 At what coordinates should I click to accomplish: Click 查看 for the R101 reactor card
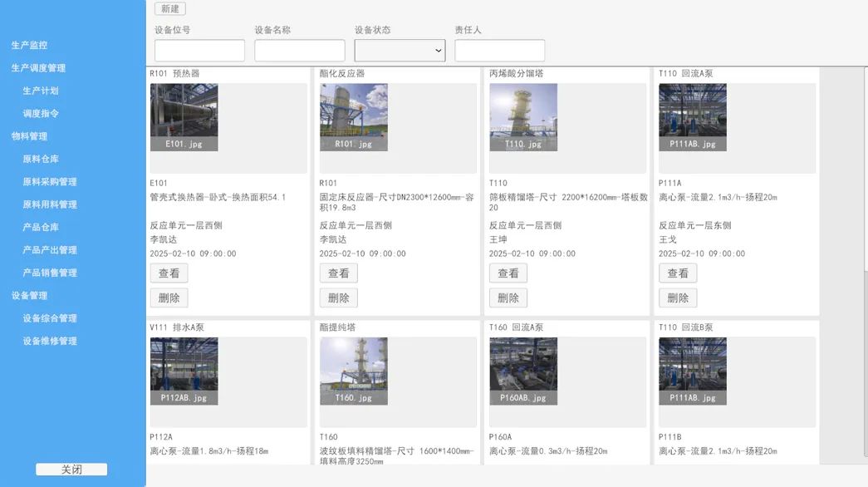339,273
